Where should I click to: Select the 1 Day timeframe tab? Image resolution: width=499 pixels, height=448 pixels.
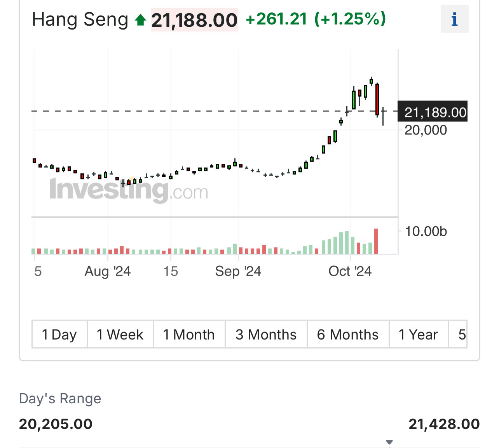59,334
